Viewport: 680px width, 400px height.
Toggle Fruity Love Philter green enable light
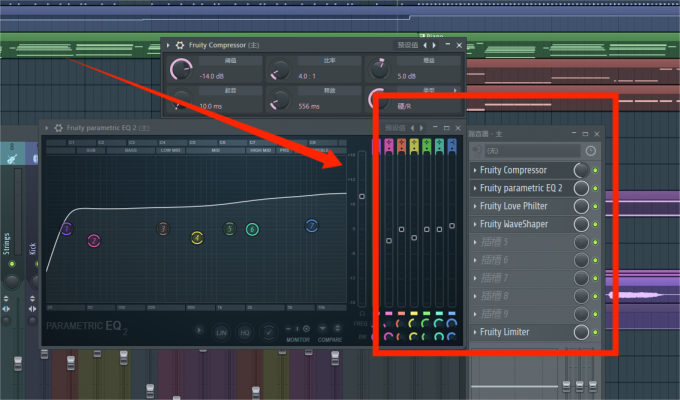[x=595, y=207]
